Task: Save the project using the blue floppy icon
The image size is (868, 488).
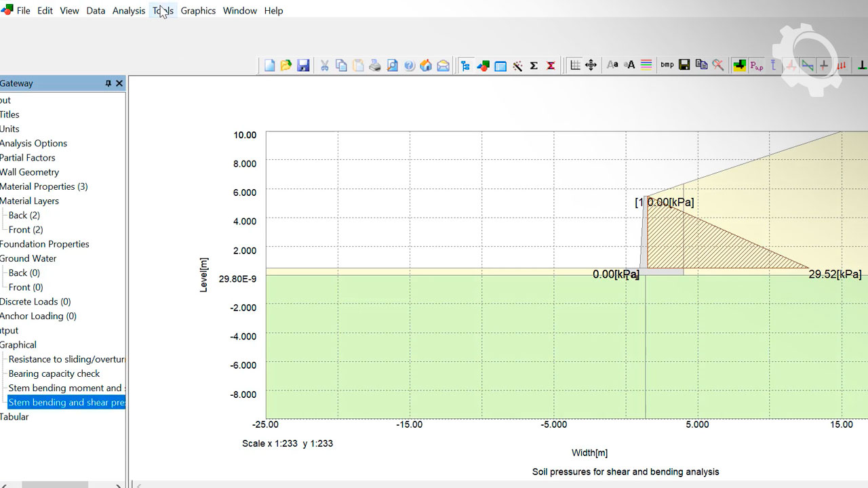Action: click(303, 65)
